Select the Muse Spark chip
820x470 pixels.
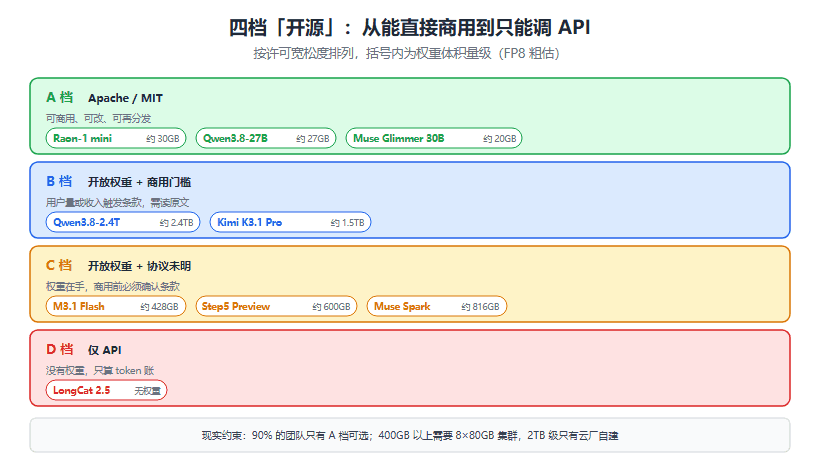(437, 306)
